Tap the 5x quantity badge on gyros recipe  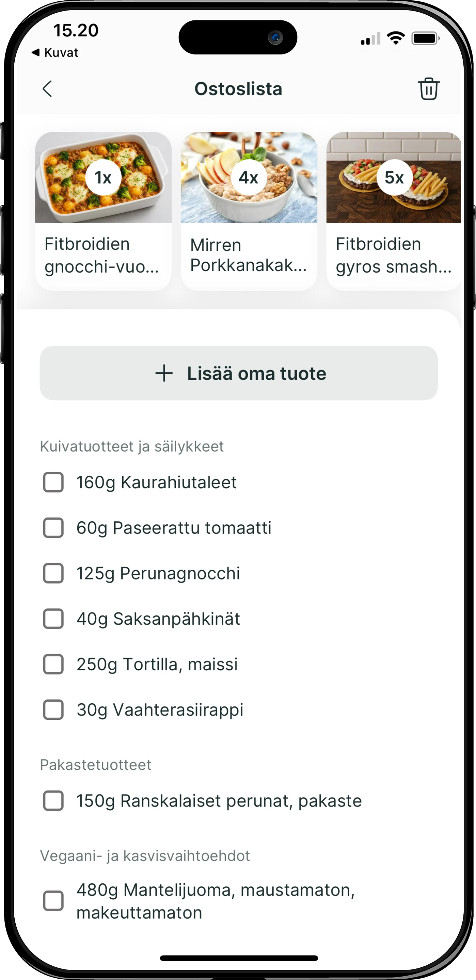coord(395,178)
